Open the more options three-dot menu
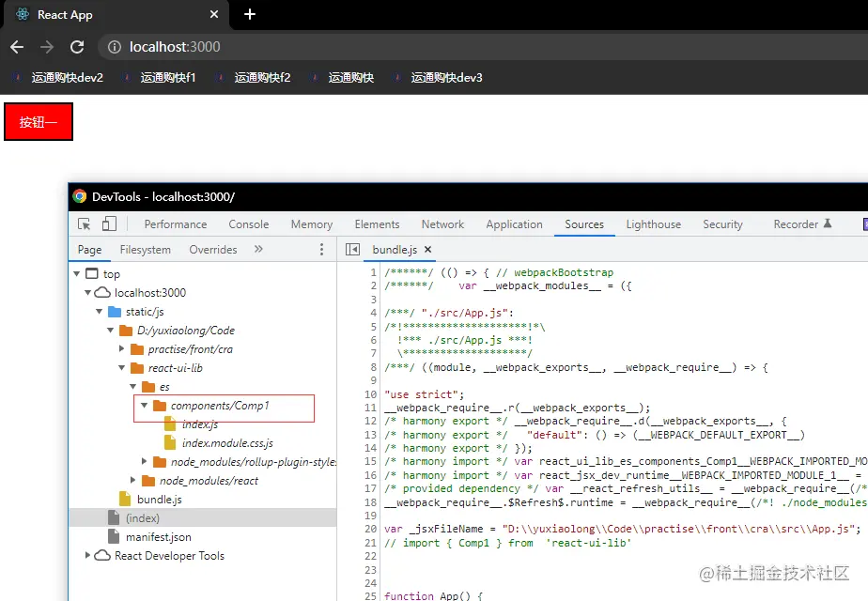This screenshot has width=868, height=601. point(322,250)
